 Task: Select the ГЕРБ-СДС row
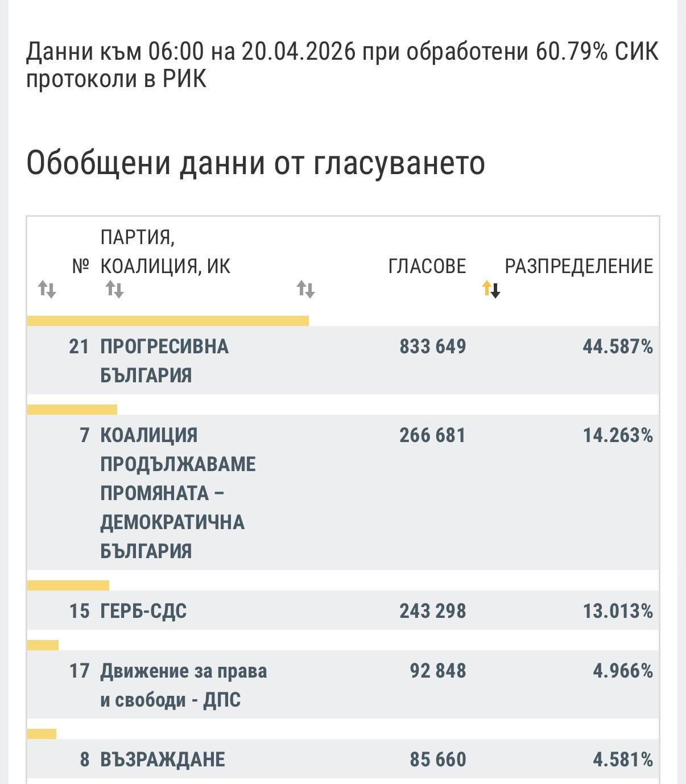pyautogui.click(x=343, y=610)
